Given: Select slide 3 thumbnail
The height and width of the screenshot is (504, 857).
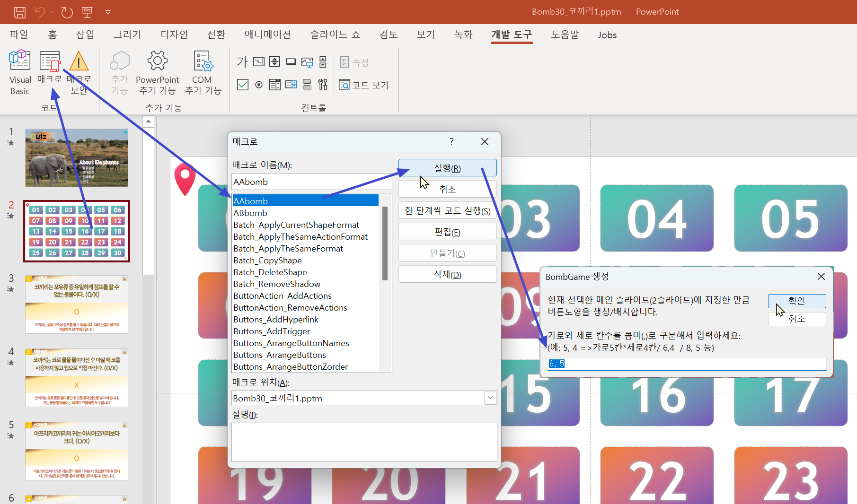Looking at the screenshot, I should click(77, 304).
